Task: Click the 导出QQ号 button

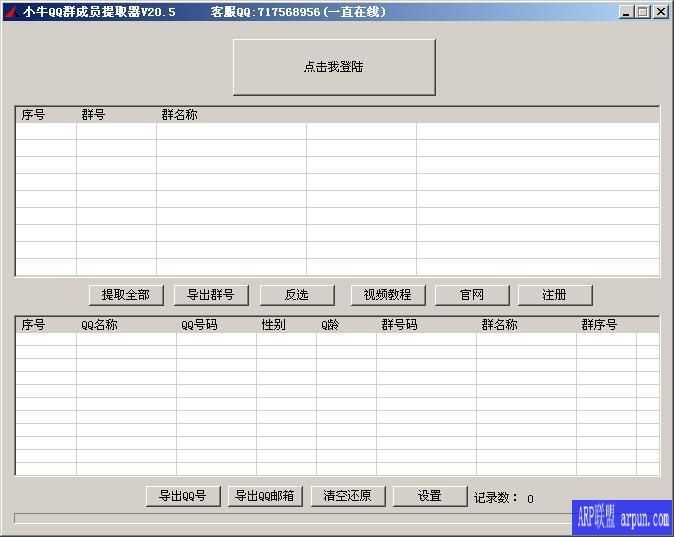Action: [x=183, y=496]
